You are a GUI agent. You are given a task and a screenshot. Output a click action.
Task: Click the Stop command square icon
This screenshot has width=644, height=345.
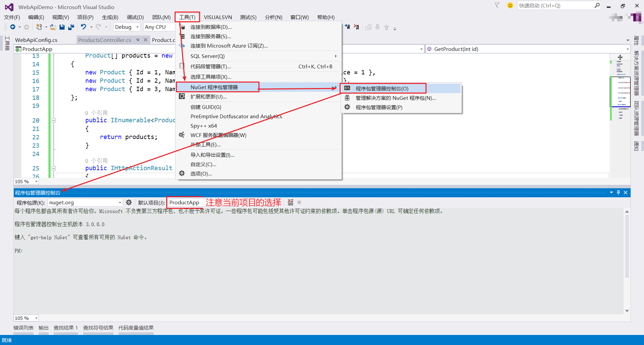click(299, 202)
